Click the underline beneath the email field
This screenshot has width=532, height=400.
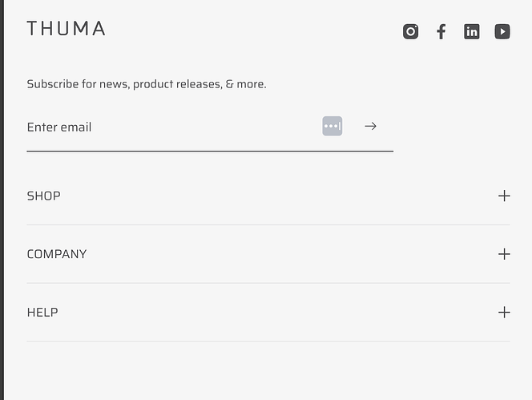point(210,151)
